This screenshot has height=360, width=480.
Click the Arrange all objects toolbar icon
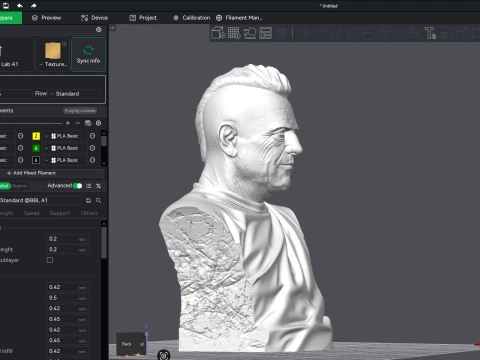(266, 33)
